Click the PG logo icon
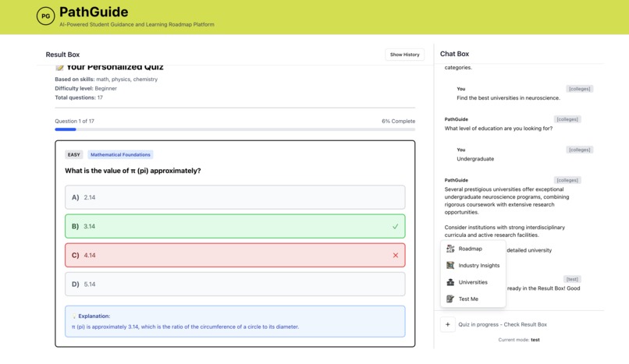 click(45, 16)
